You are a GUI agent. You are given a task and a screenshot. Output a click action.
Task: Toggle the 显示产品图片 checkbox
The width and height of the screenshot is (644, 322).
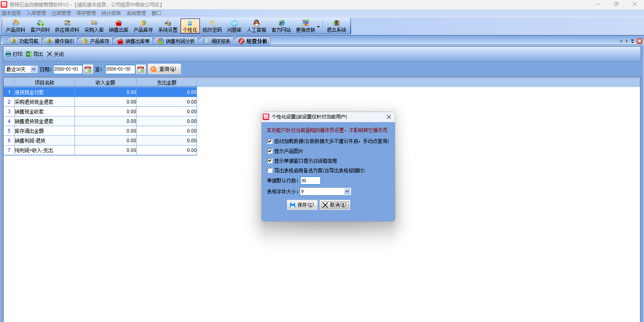[270, 151]
